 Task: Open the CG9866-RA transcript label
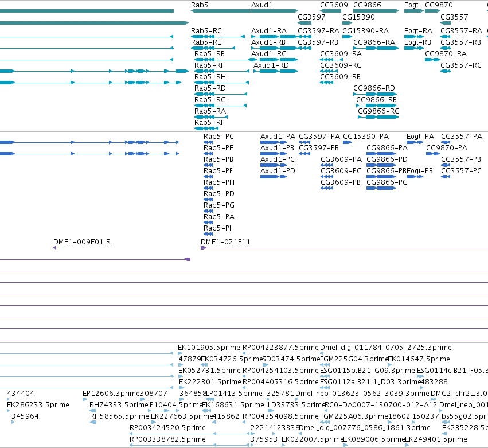pyautogui.click(x=374, y=42)
